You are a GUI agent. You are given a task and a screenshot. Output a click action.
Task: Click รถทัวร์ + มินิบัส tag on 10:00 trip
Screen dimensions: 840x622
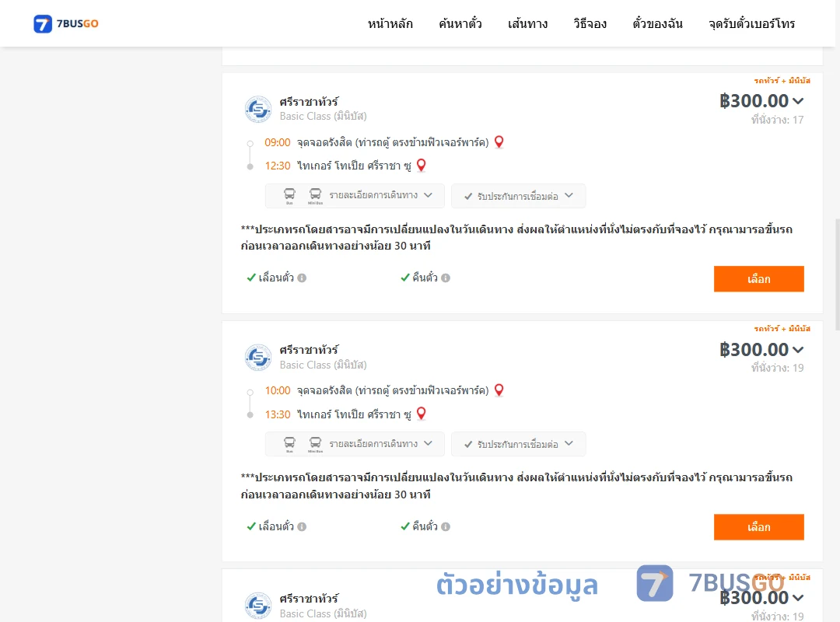[782, 329]
